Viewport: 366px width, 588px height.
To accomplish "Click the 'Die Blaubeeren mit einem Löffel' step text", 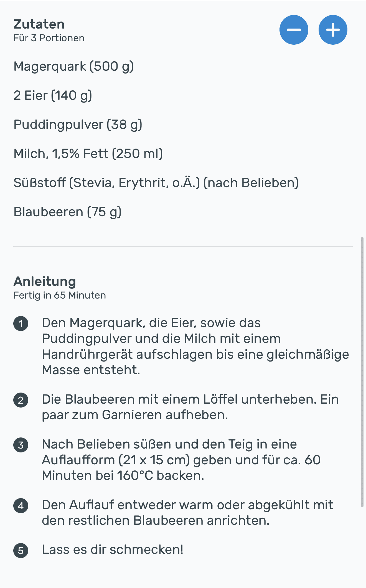I will click(x=190, y=407).
